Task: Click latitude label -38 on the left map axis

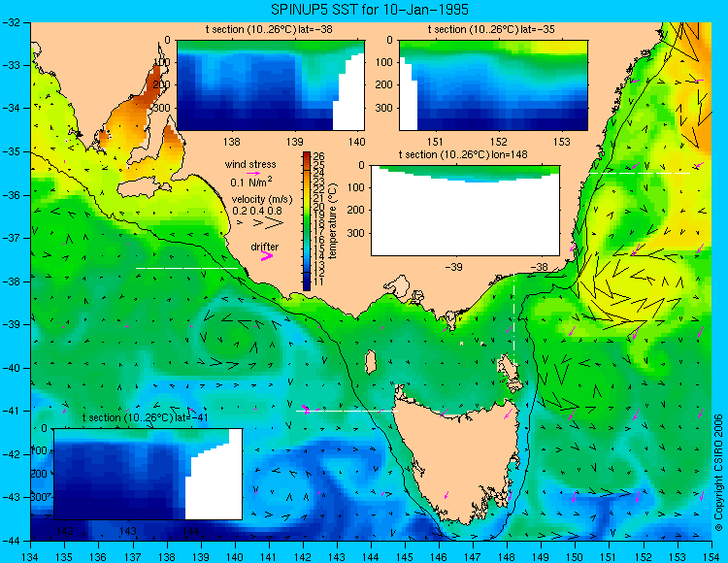Action: tap(10, 281)
